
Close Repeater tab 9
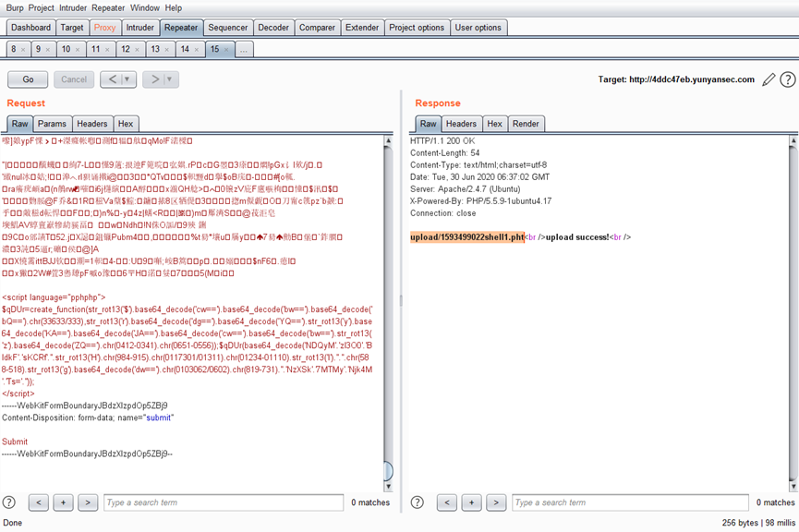(47, 50)
